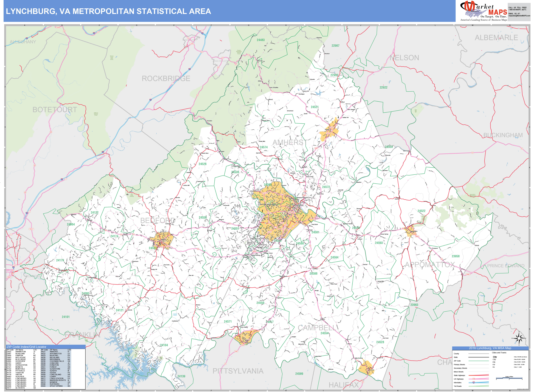
Task: Click the 'Cities and Towns' legend heading
Action: (x=499, y=353)
